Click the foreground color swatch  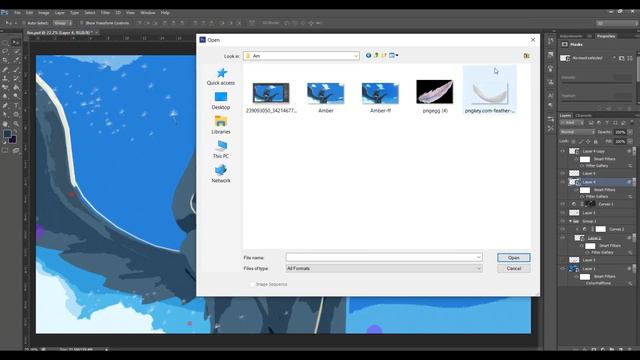7,134
